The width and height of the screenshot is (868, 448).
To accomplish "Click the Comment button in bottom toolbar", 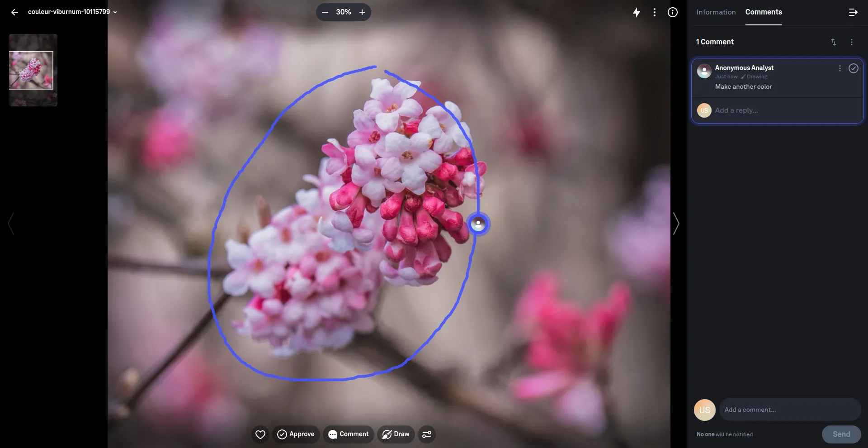I will 348,434.
